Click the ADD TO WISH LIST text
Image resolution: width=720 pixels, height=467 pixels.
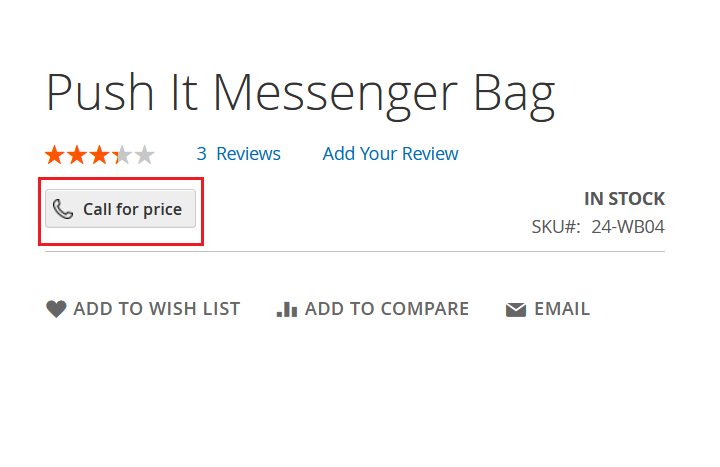(156, 309)
